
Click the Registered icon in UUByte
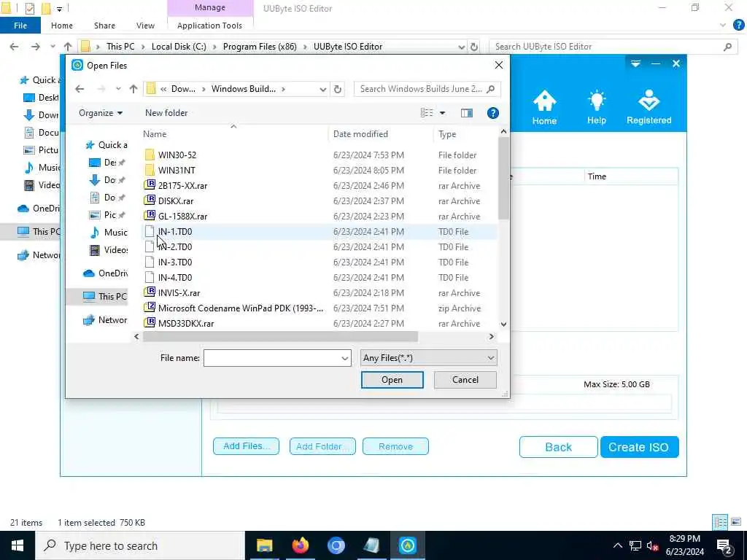[x=649, y=107]
